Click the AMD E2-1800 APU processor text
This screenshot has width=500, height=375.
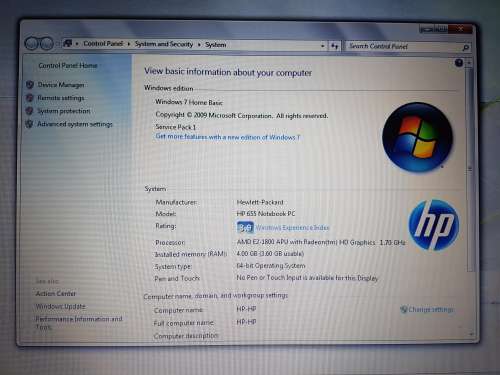point(321,242)
